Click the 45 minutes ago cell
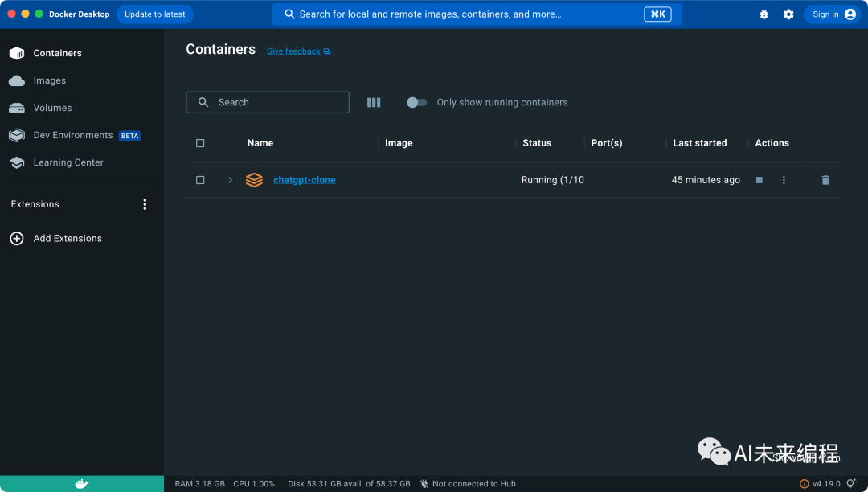 (706, 180)
